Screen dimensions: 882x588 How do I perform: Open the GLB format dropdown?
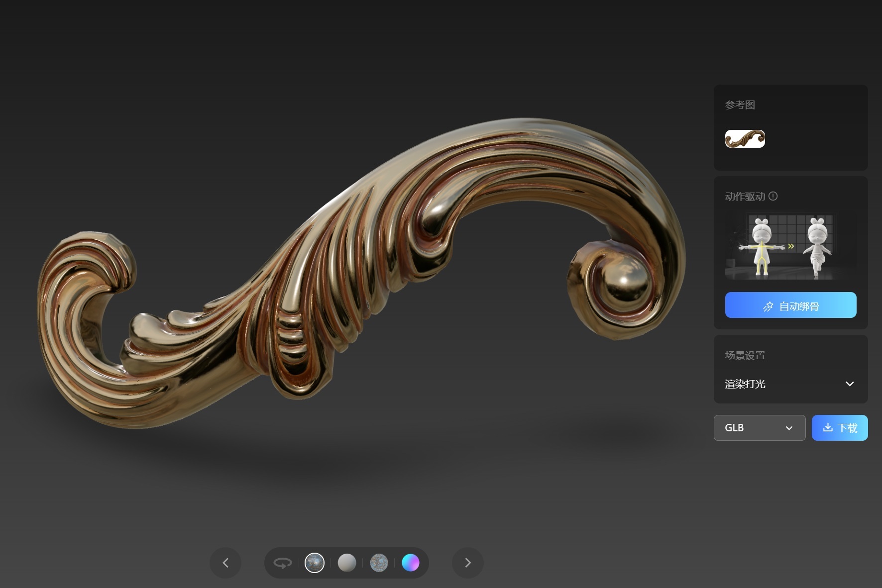(x=759, y=428)
